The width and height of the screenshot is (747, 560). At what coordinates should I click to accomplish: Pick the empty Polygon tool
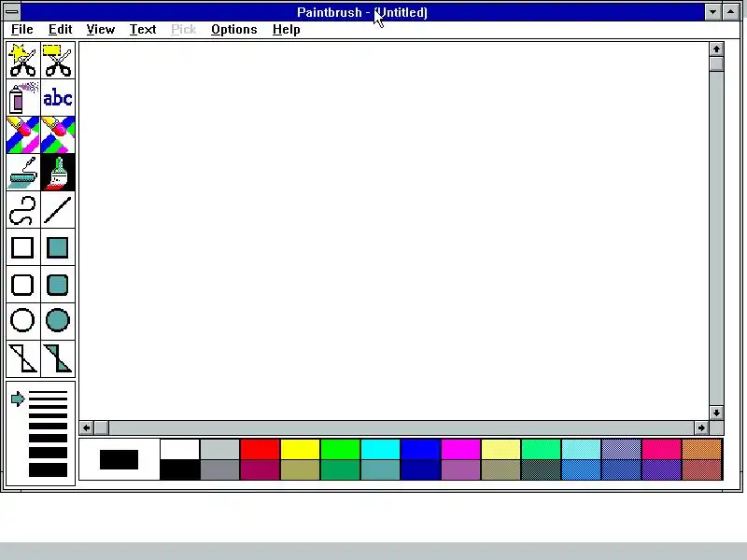coord(22,358)
